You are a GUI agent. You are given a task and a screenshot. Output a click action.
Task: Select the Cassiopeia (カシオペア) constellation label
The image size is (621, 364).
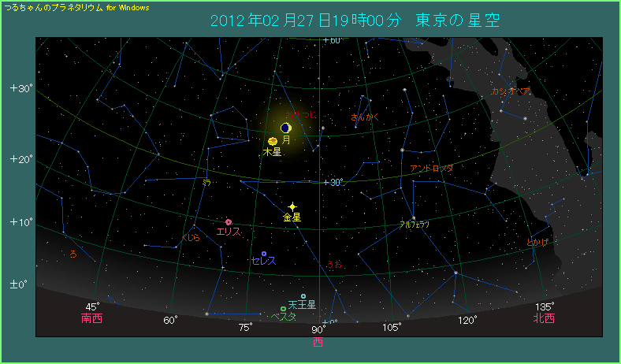point(510,91)
